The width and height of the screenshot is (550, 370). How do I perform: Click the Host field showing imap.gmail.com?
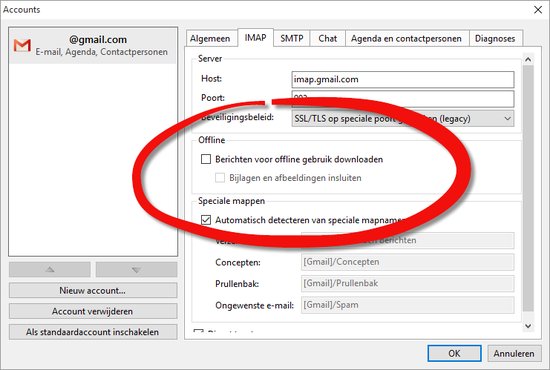403,79
